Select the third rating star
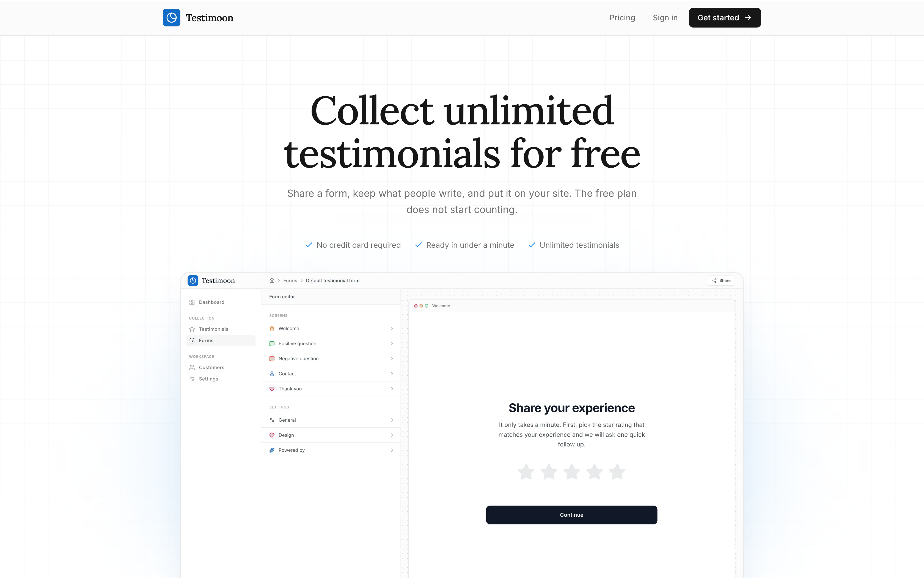The height and width of the screenshot is (578, 924). click(x=571, y=472)
